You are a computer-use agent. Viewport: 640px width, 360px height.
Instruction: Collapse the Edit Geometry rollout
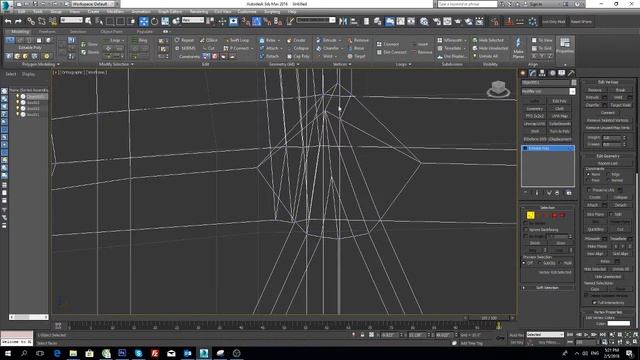click(x=607, y=156)
